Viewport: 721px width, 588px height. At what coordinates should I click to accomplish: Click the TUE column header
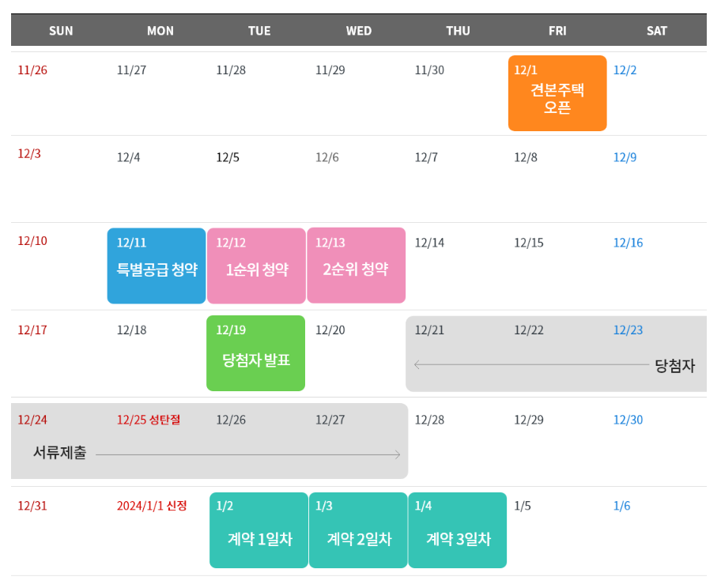coord(259,31)
